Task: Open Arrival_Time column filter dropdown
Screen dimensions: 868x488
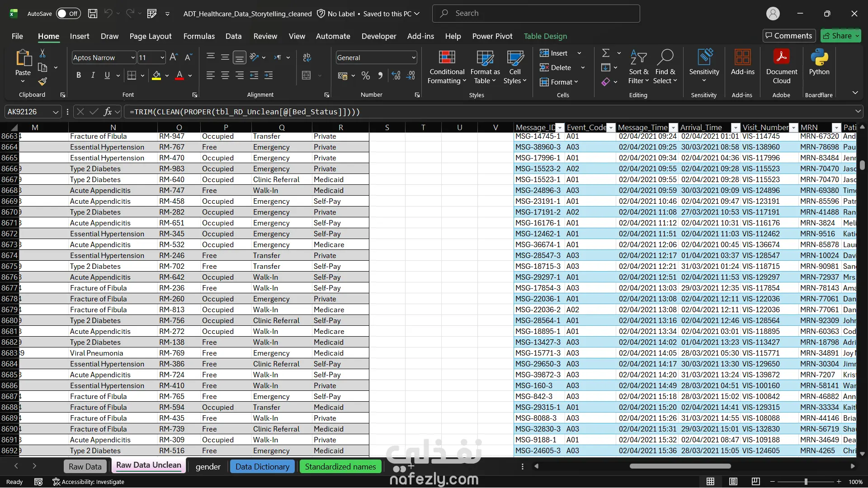Action: 736,128
